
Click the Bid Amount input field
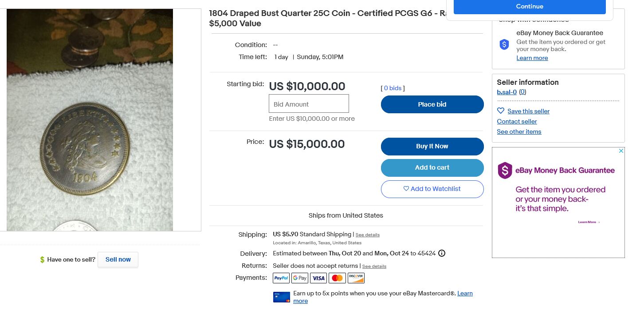coord(309,103)
